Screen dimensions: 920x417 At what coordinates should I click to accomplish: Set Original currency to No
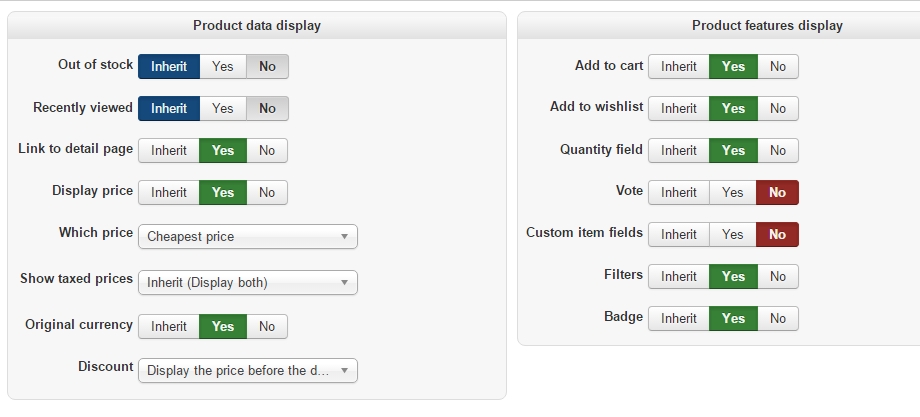click(267, 326)
